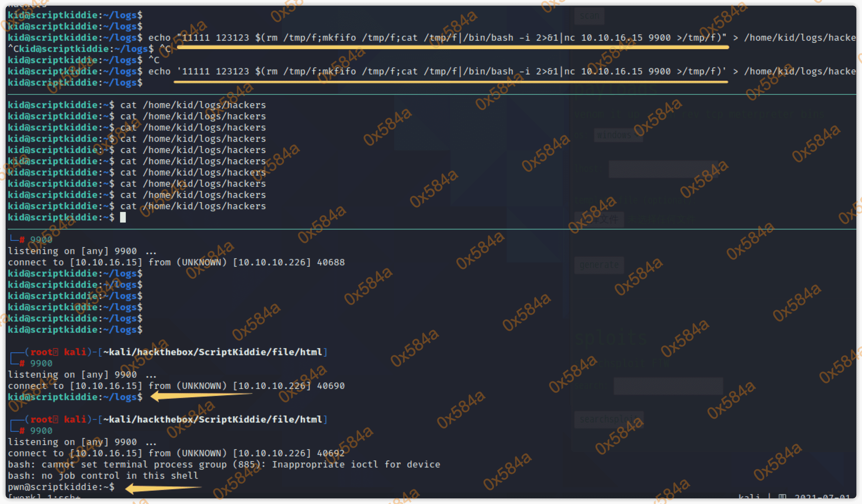The image size is (862, 504).
Task: Open the os windows dropdown
Action: (x=618, y=135)
